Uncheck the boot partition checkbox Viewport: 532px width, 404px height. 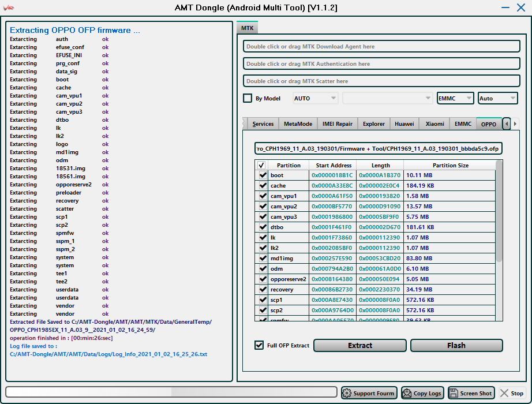[263, 175]
